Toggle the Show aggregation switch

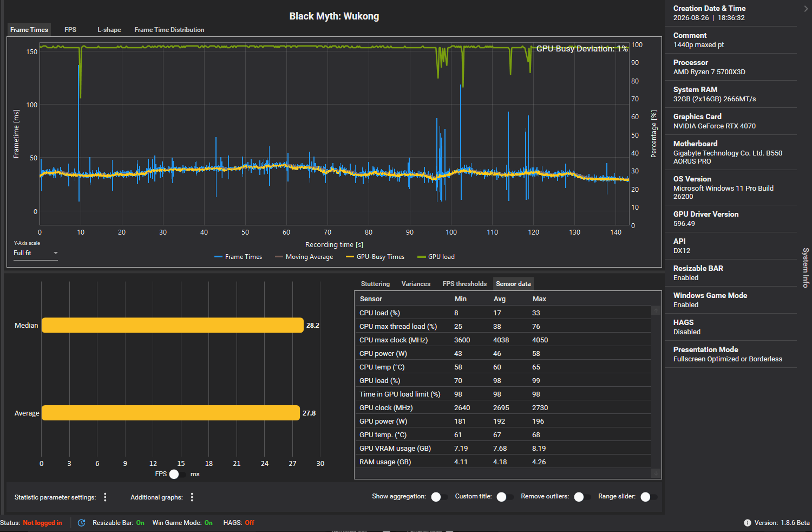tap(439, 497)
